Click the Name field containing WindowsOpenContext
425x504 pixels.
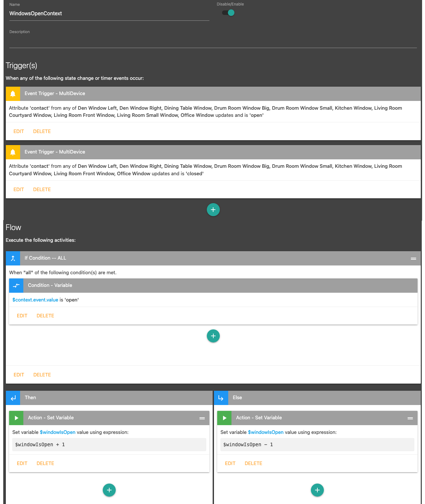(109, 14)
